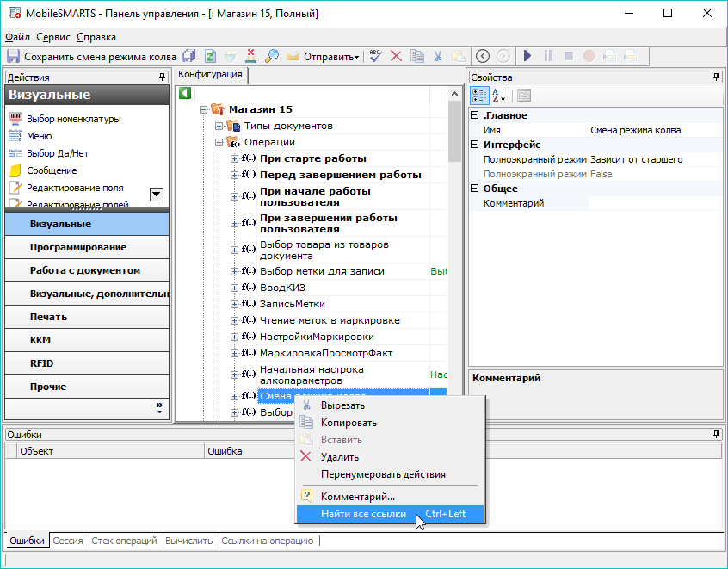Screen dimensions: 728x569
Task: Switch to the Стек операций tab
Action: click(x=124, y=541)
